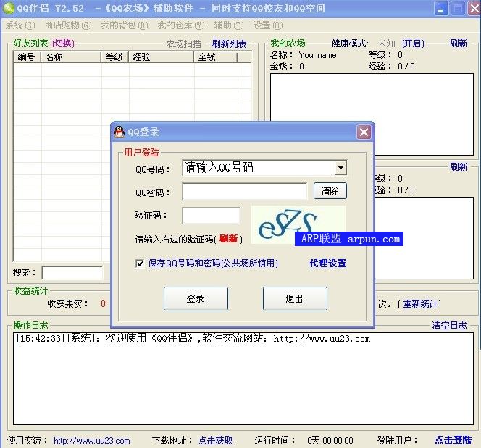Focus the 搜索 search input box

pyautogui.click(x=72, y=272)
